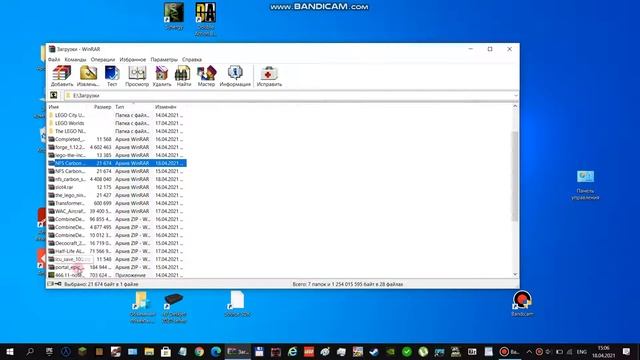Open the Избранное menu
This screenshot has width=640, height=360.
pos(133,60)
